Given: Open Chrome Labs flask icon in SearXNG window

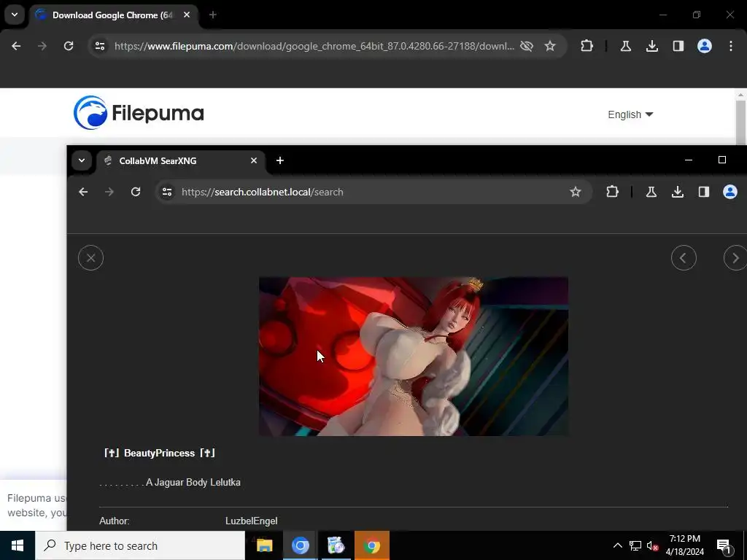Looking at the screenshot, I should (x=651, y=192).
